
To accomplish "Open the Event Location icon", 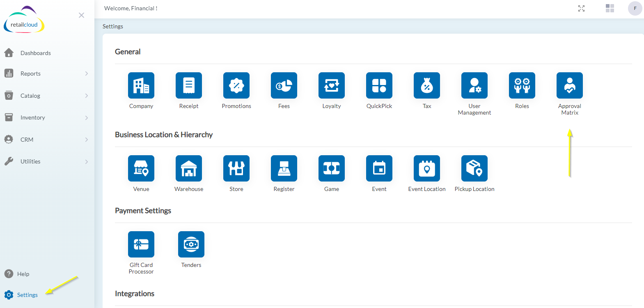I will [x=427, y=168].
